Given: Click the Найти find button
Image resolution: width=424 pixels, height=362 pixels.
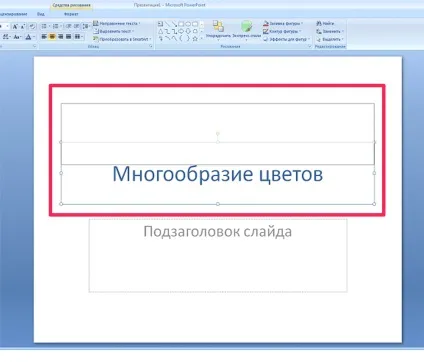Looking at the screenshot, I should (x=325, y=23).
